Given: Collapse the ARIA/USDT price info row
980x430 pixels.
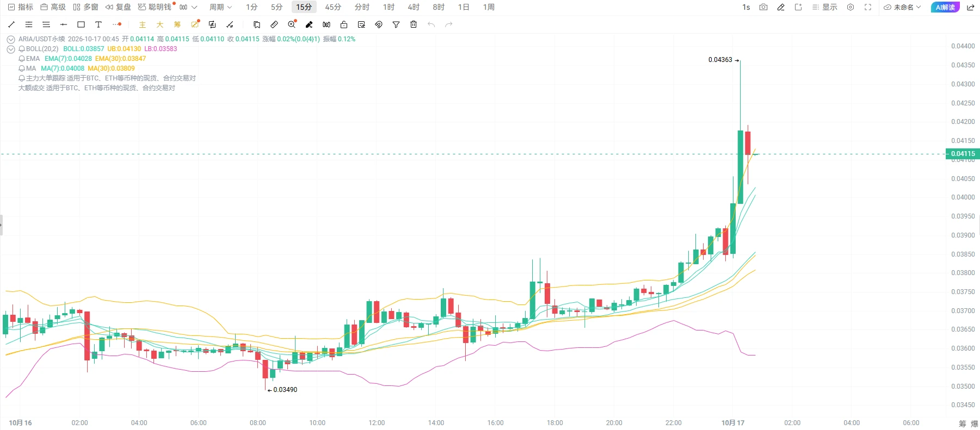Looking at the screenshot, I should pyautogui.click(x=10, y=39).
